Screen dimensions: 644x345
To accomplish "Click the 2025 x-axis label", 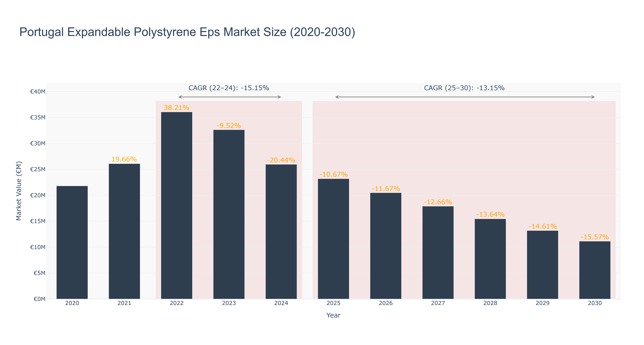I will [333, 303].
